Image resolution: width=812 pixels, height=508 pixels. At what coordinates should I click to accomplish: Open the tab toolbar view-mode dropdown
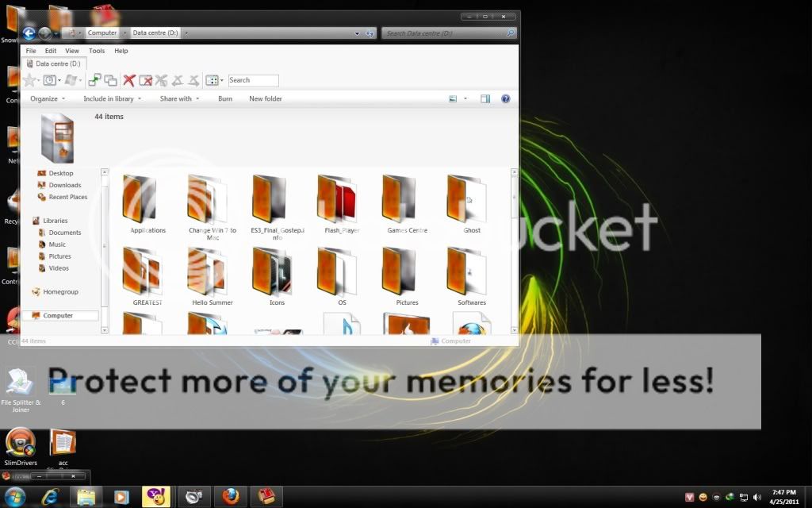[222, 80]
